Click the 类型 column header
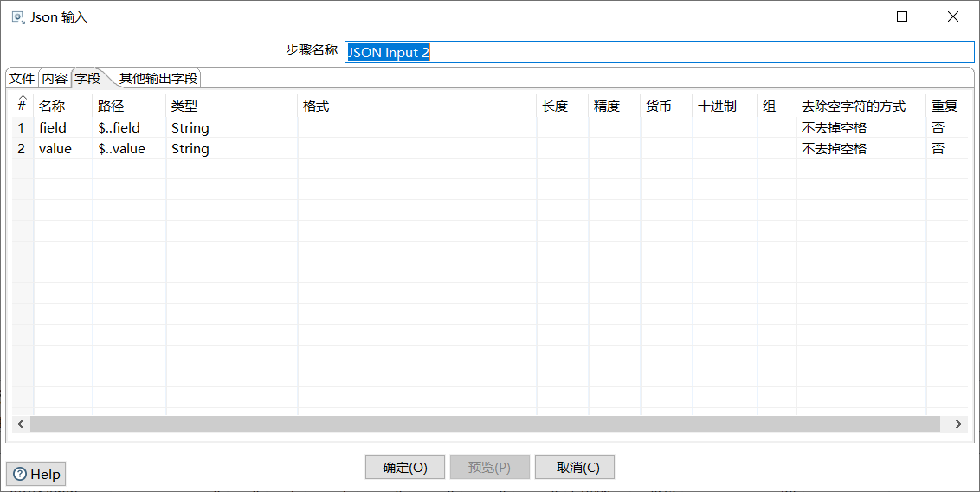980x492 pixels. click(232, 107)
